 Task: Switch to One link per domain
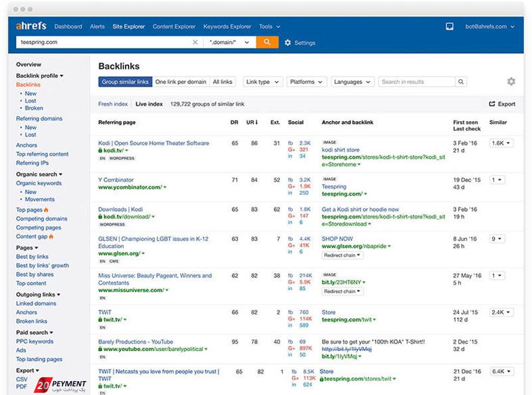pyautogui.click(x=180, y=82)
